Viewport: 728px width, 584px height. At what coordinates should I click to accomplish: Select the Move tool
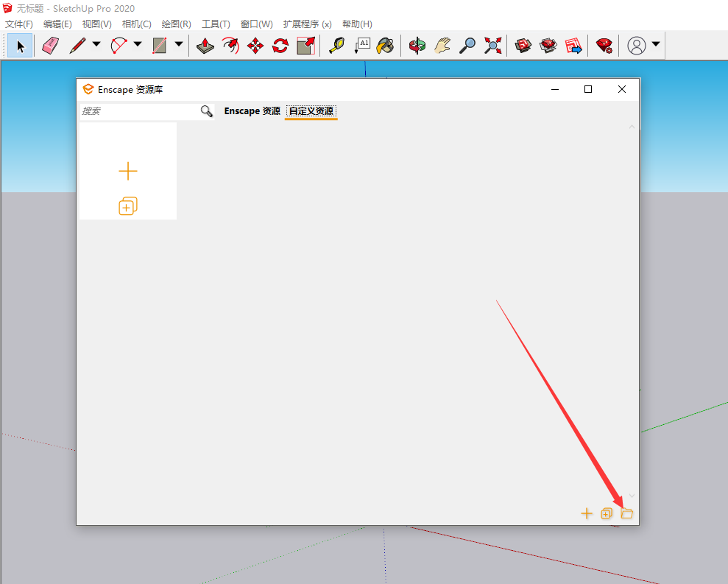[255, 46]
